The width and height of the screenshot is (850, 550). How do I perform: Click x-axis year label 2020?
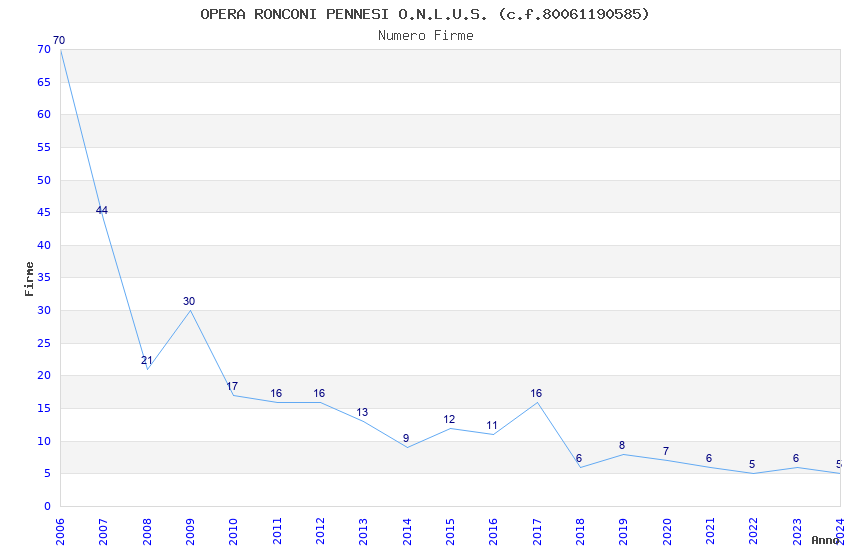point(667,532)
